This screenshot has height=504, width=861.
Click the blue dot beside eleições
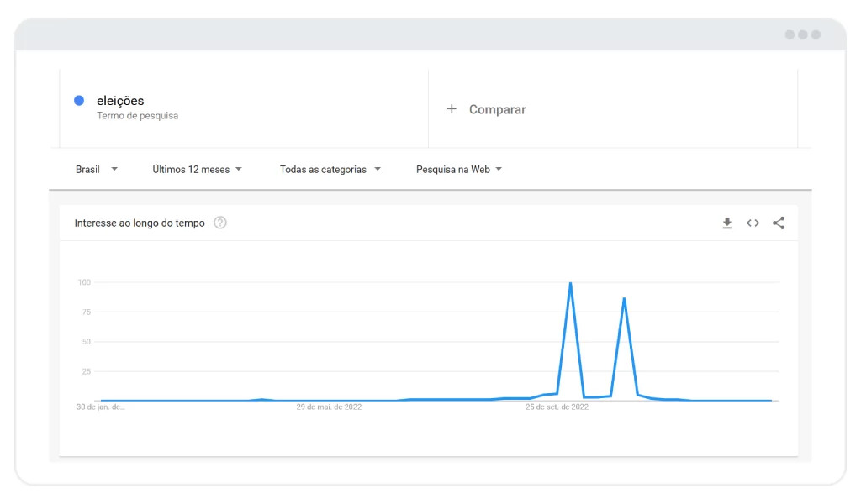(x=79, y=100)
